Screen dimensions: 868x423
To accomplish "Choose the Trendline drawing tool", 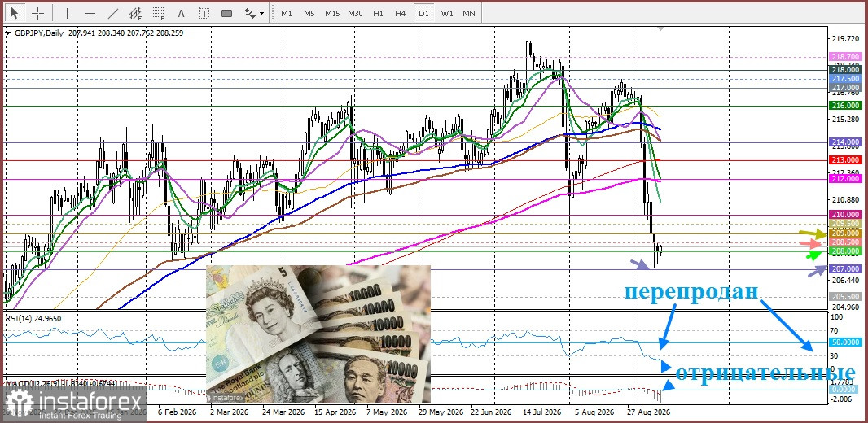I will pyautogui.click(x=113, y=13).
